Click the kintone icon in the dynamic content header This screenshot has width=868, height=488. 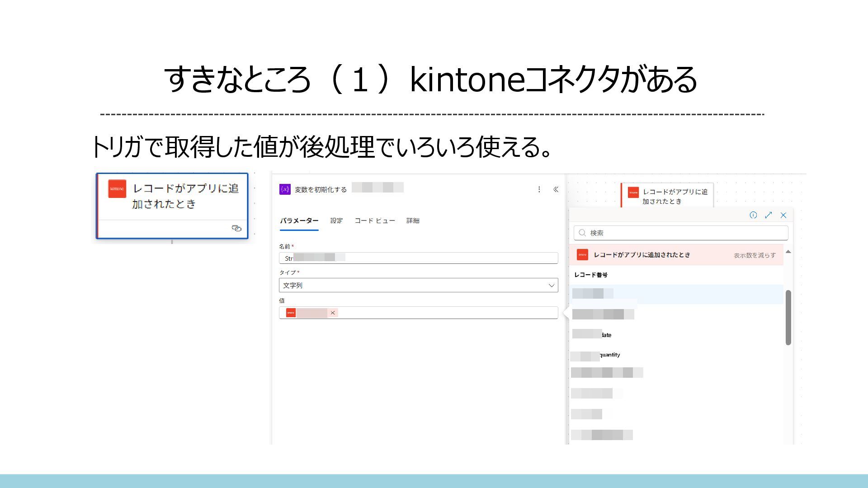pyautogui.click(x=582, y=255)
